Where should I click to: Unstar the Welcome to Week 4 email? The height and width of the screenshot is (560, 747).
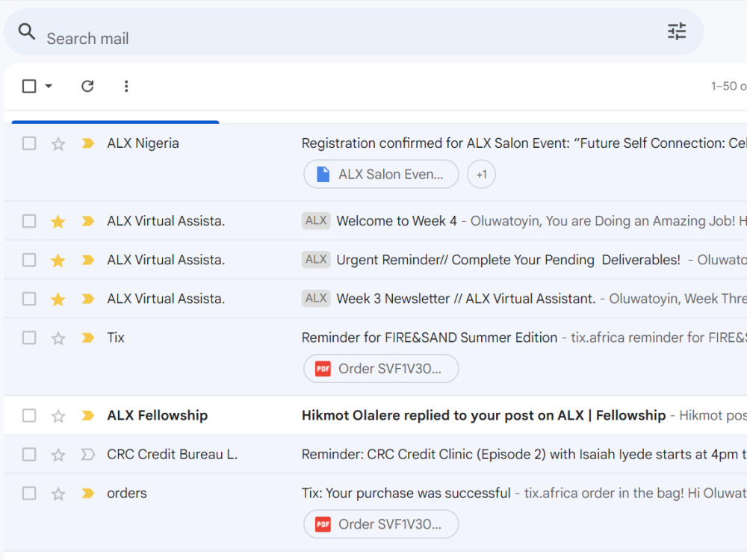pyautogui.click(x=58, y=222)
